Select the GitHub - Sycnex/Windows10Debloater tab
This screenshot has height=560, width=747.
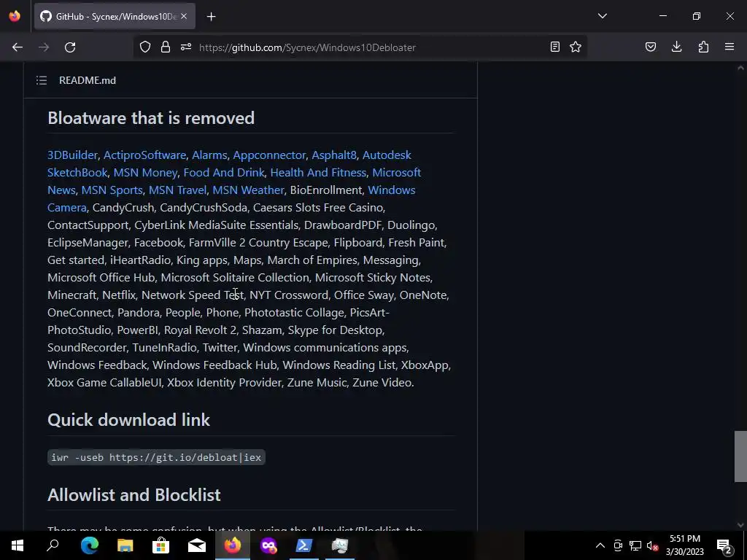point(115,17)
